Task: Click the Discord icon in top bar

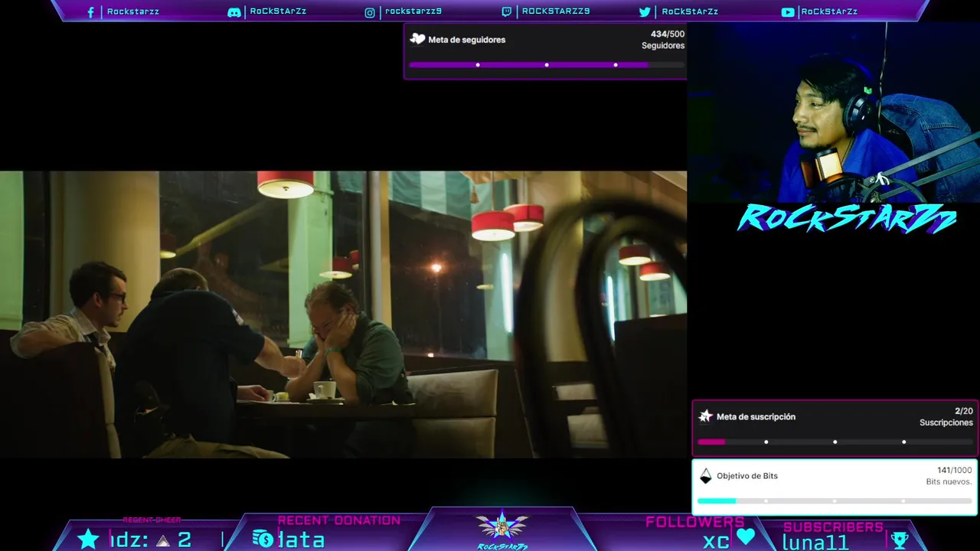Action: (234, 12)
